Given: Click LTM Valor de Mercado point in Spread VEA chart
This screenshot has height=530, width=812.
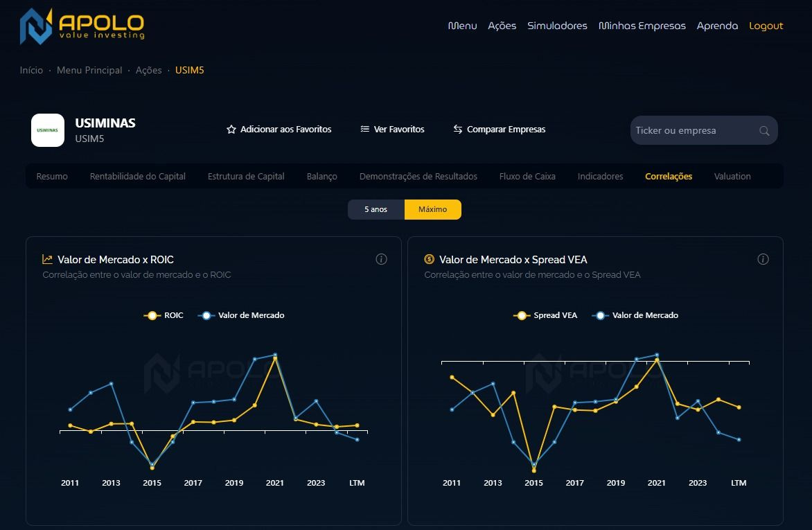Looking at the screenshot, I should [x=739, y=439].
